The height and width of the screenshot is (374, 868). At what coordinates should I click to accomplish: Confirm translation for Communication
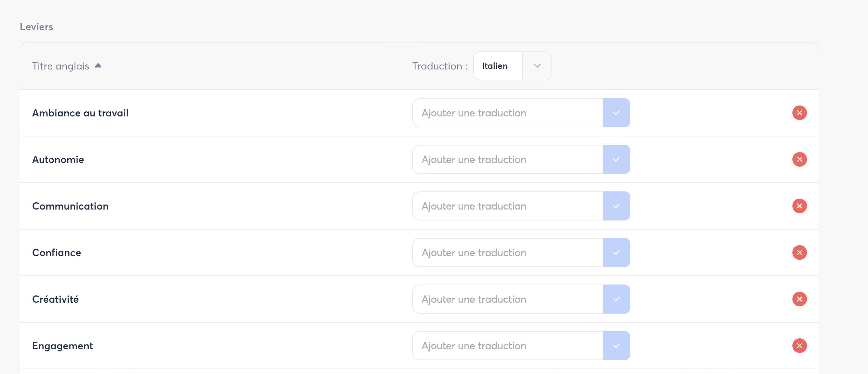point(616,206)
